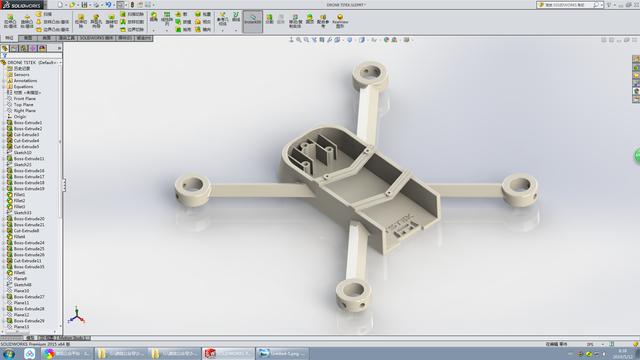Toggle the Instant3D button
Screen dimensions: 640x360
coord(253,21)
